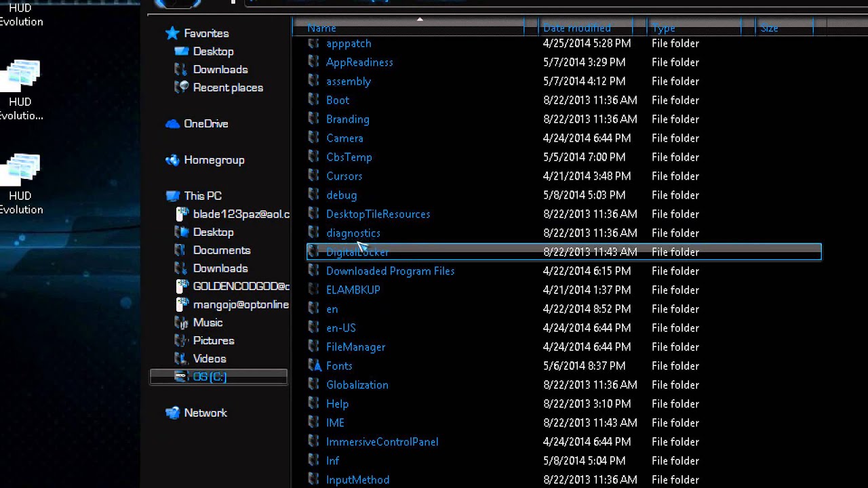Open blade123paz@aol entry in sidebar
The image size is (868, 488).
click(x=241, y=214)
